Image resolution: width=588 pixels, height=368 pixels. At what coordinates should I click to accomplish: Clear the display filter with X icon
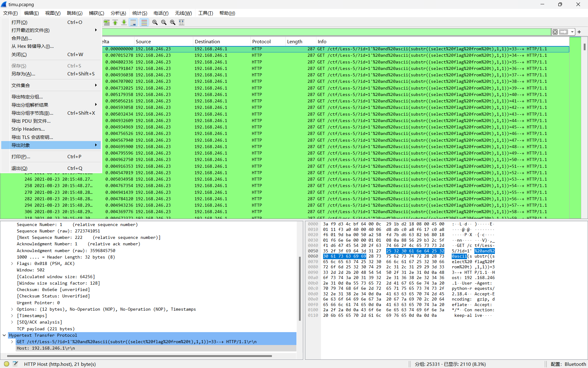555,32
